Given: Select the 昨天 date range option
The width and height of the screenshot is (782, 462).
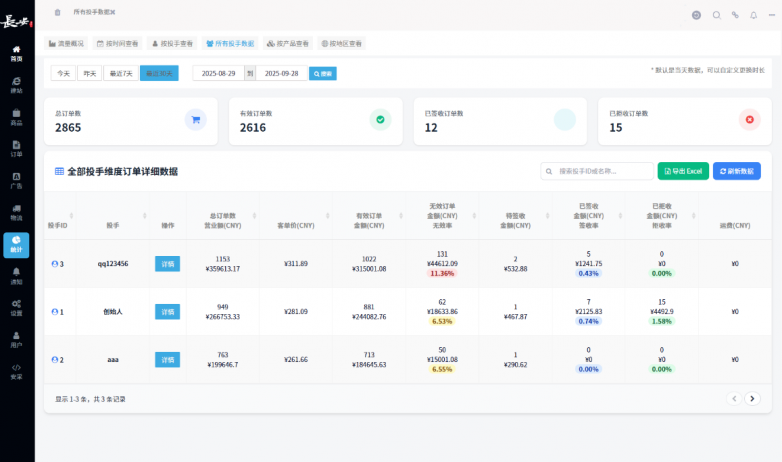Looking at the screenshot, I should coord(90,73).
